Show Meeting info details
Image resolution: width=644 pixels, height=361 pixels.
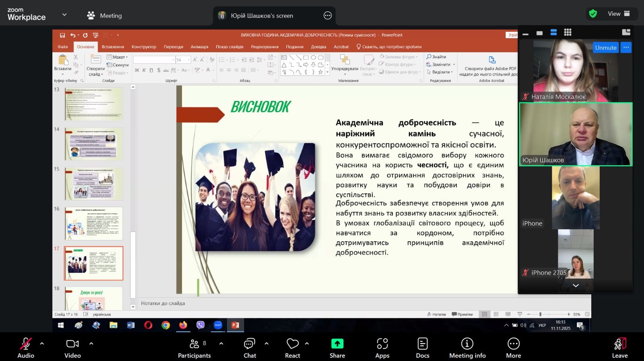pos(467,348)
